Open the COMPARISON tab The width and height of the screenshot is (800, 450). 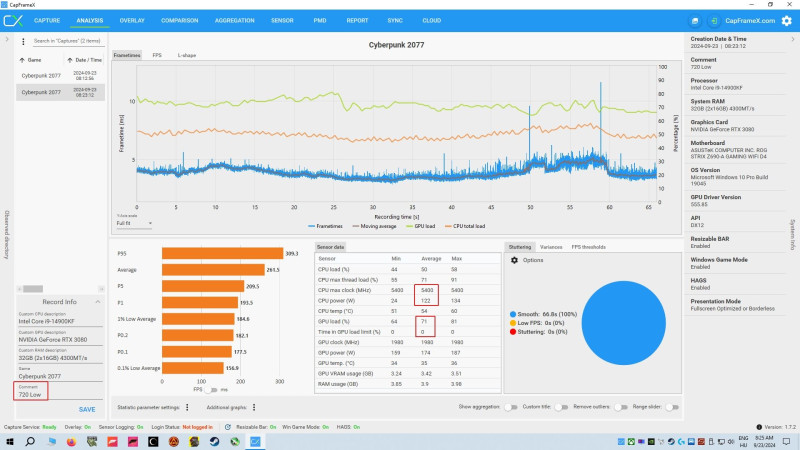(x=180, y=21)
